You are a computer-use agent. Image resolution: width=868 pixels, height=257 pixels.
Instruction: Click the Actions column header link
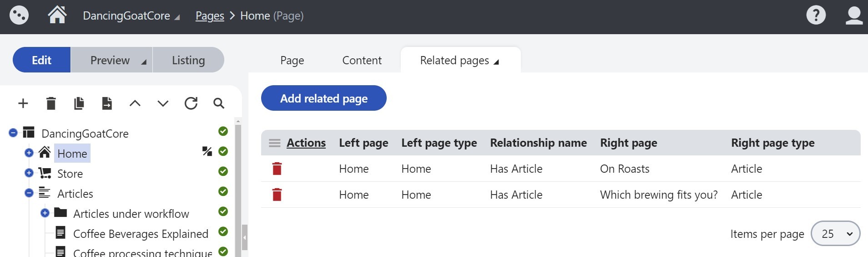pyautogui.click(x=306, y=143)
